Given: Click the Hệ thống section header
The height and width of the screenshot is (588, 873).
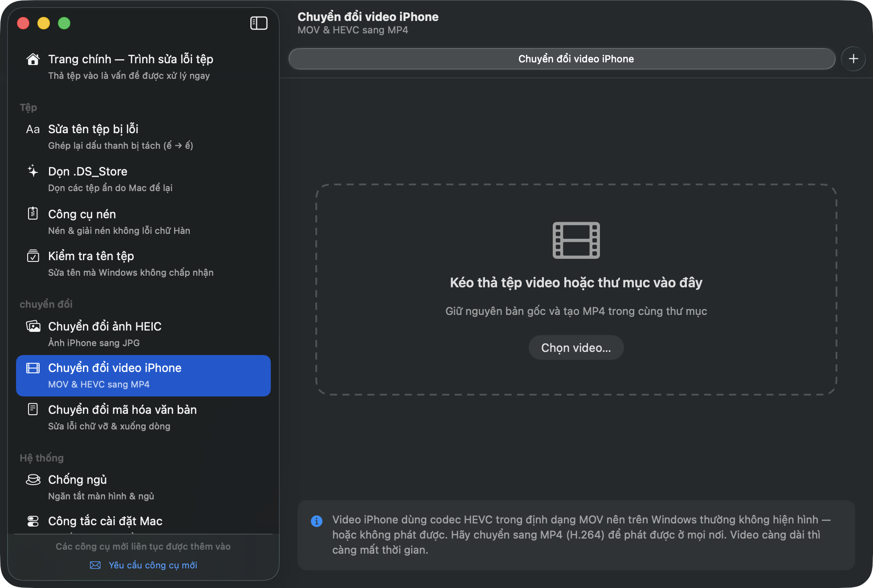Looking at the screenshot, I should pyautogui.click(x=41, y=458).
